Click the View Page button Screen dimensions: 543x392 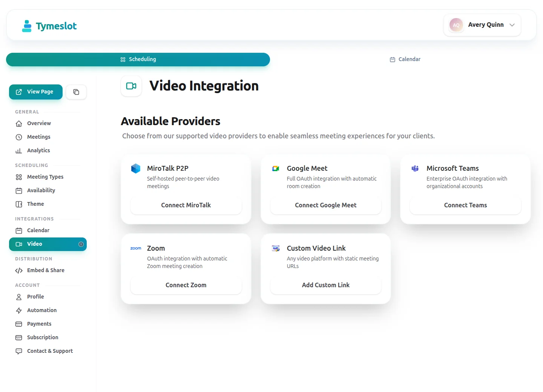[x=36, y=92]
